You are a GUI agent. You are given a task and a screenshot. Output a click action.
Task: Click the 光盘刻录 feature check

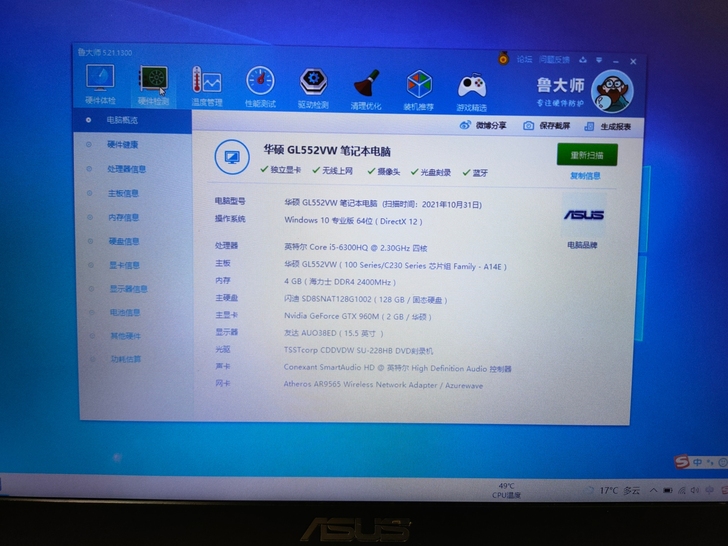click(x=431, y=172)
